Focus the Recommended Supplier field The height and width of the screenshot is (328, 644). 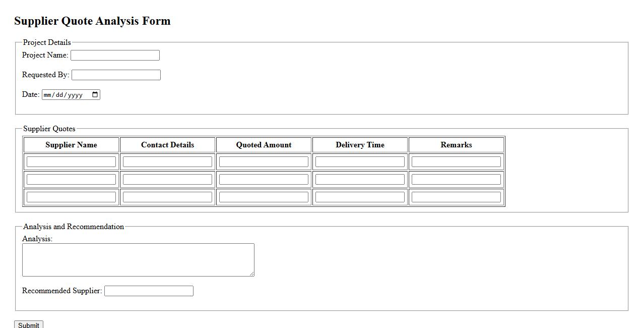[x=149, y=291]
